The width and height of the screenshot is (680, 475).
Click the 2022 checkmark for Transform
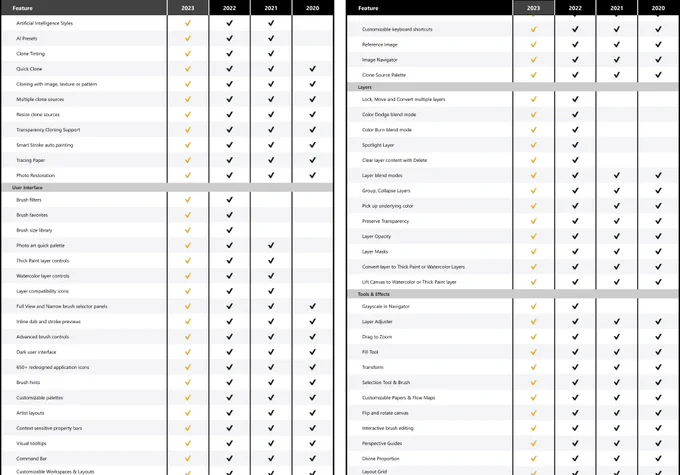tap(575, 367)
